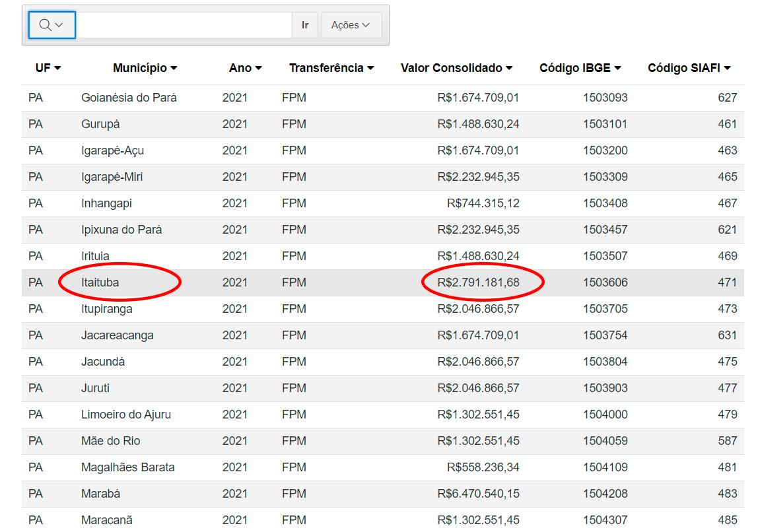Select the Marabá municipality cell
758x532 pixels.
[100, 494]
